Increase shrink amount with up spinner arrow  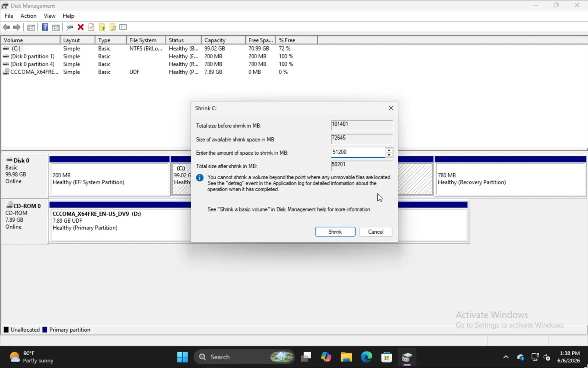[x=389, y=150]
